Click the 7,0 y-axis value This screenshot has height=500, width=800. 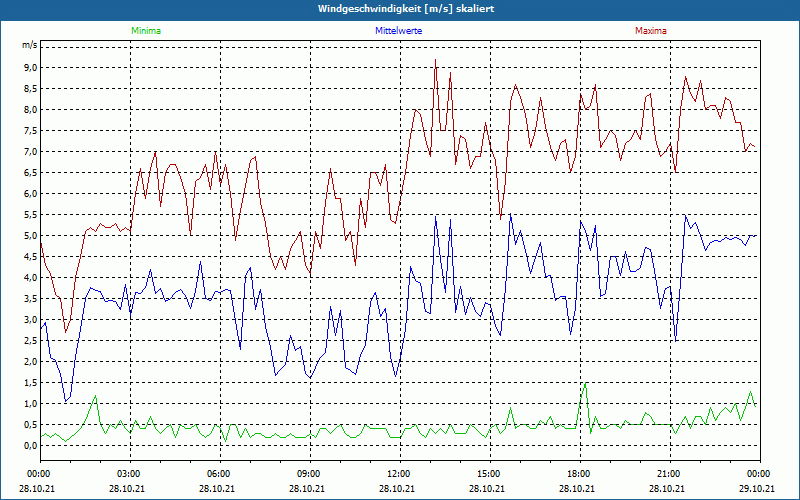[x=30, y=152]
